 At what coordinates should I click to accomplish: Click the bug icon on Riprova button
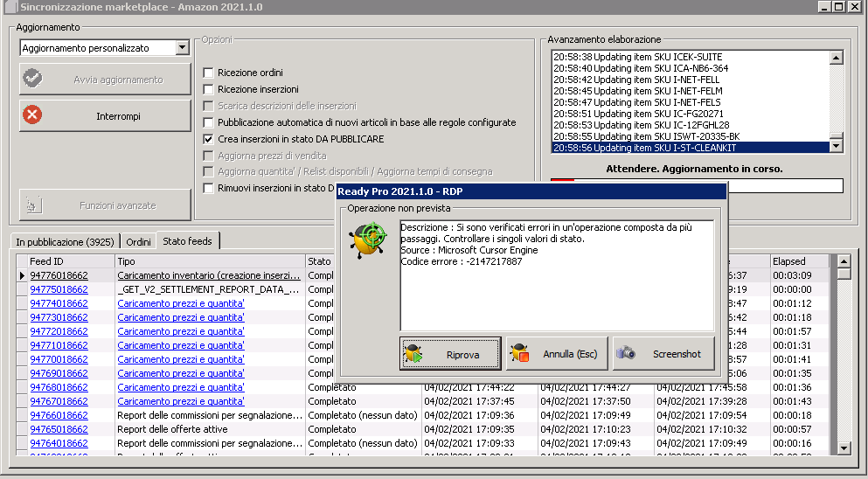point(413,354)
